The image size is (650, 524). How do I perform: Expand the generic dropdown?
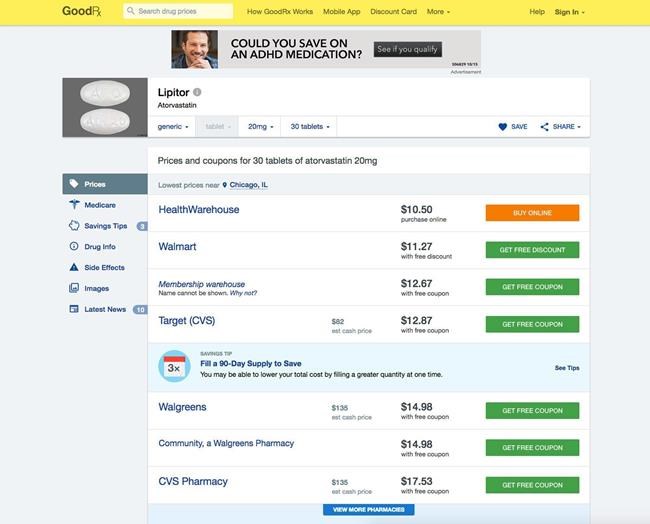(x=173, y=127)
